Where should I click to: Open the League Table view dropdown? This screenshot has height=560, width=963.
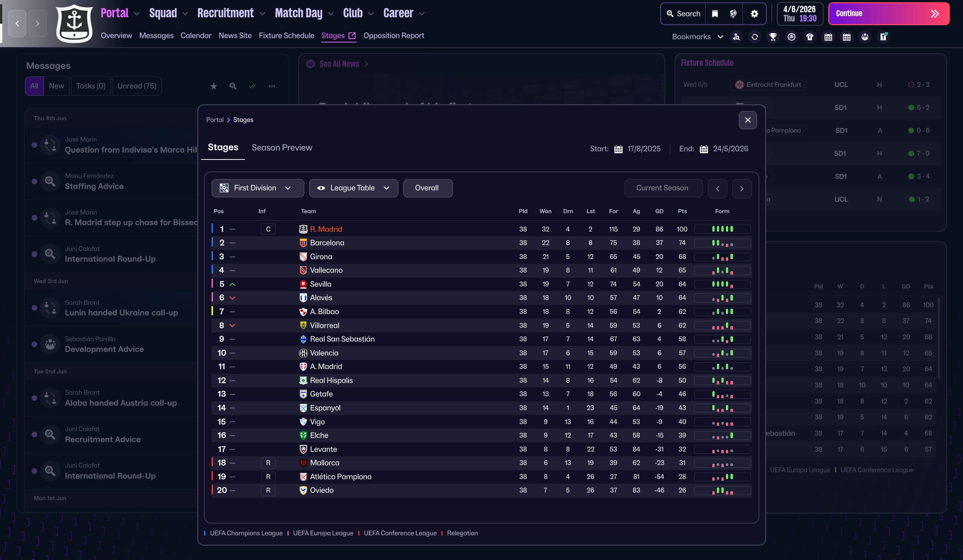[353, 188]
